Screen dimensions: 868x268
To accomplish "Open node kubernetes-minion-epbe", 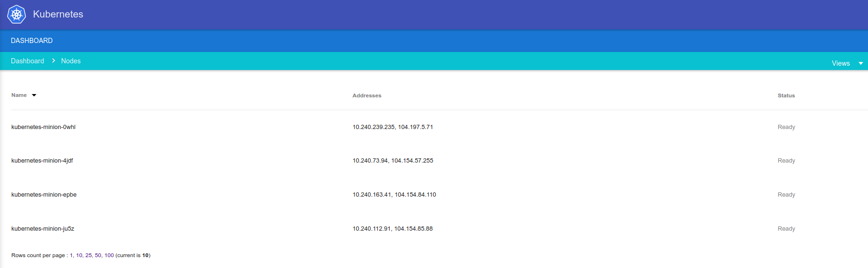I will 44,195.
